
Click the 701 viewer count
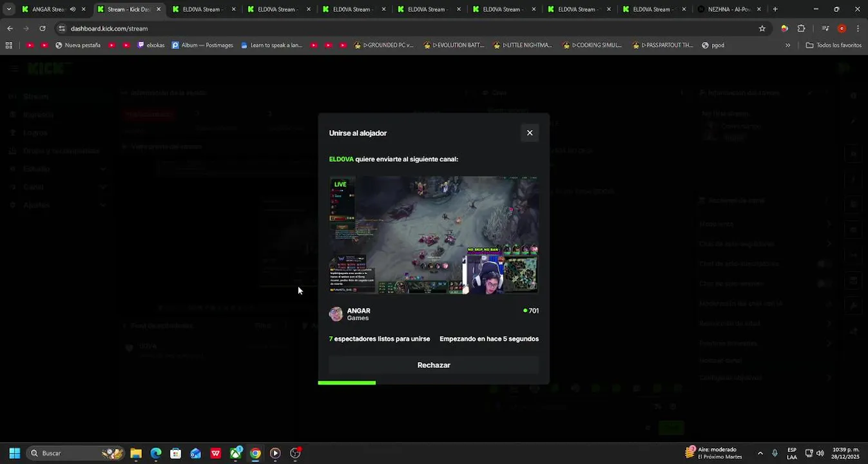pyautogui.click(x=531, y=311)
